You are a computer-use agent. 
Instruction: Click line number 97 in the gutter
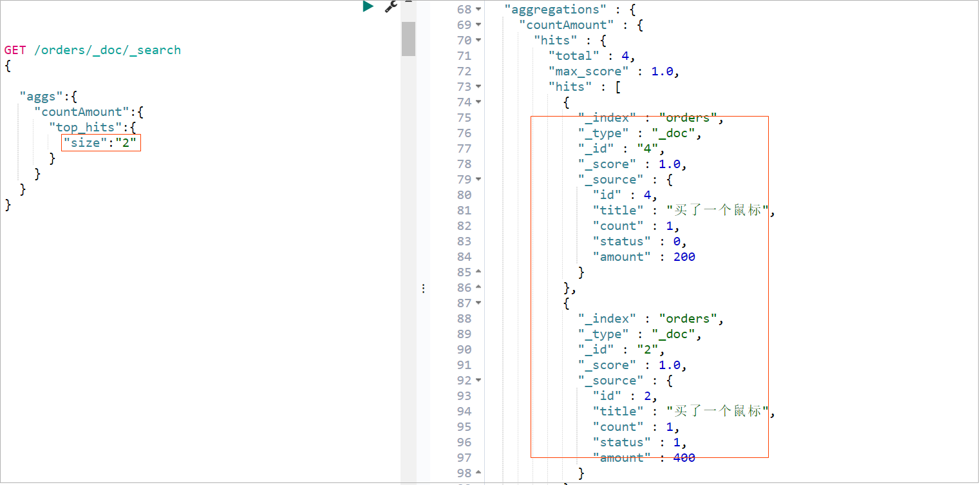coord(464,458)
